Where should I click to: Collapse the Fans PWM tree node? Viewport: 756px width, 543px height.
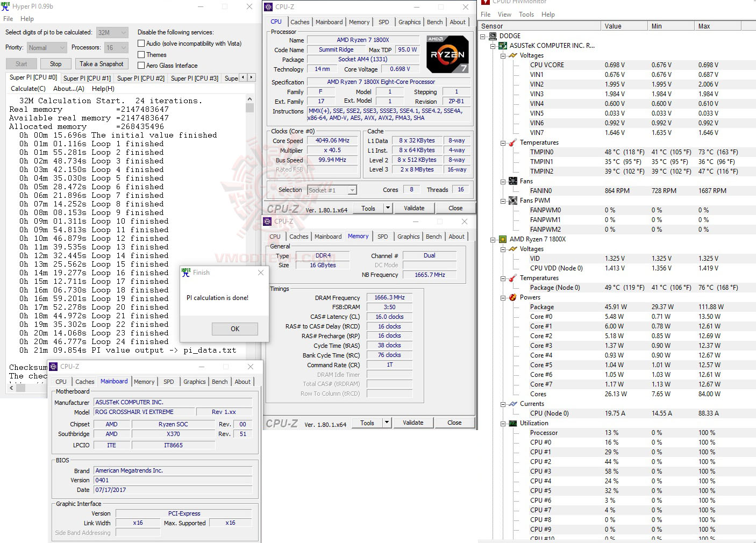pos(503,200)
